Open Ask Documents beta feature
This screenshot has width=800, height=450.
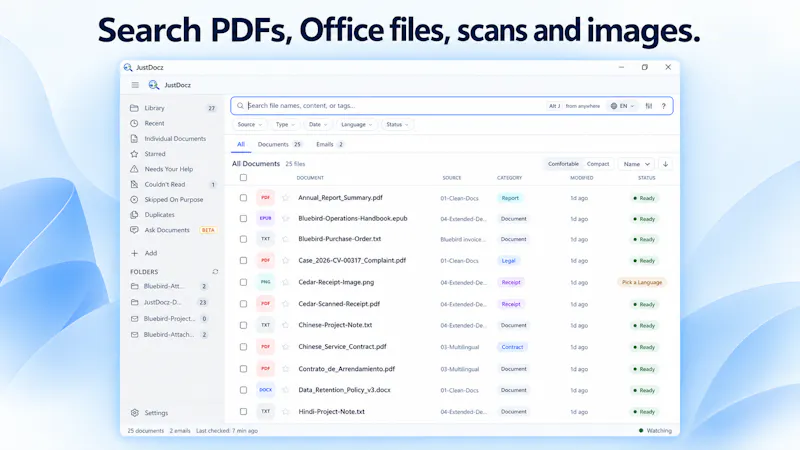pyautogui.click(x=173, y=230)
